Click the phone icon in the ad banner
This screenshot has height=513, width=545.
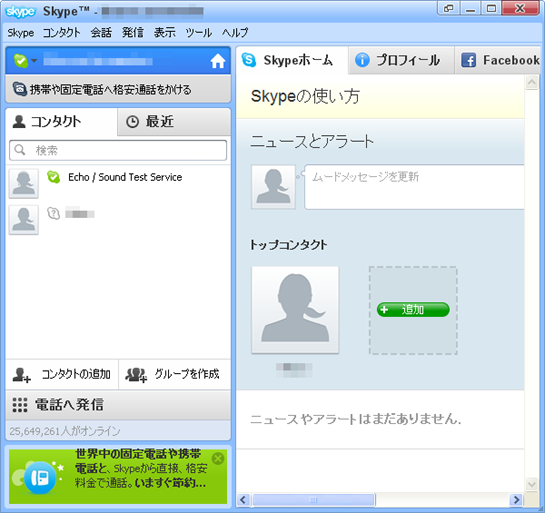[40, 478]
